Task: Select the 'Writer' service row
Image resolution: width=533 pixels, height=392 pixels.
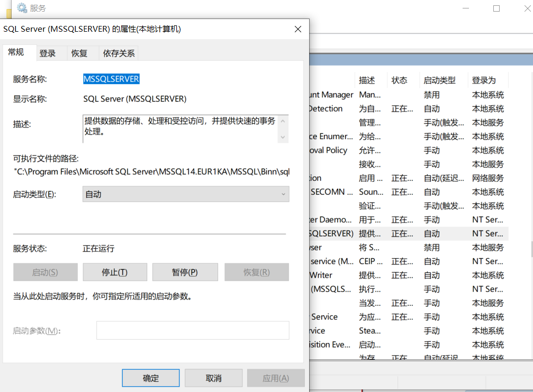Action: click(x=408, y=276)
